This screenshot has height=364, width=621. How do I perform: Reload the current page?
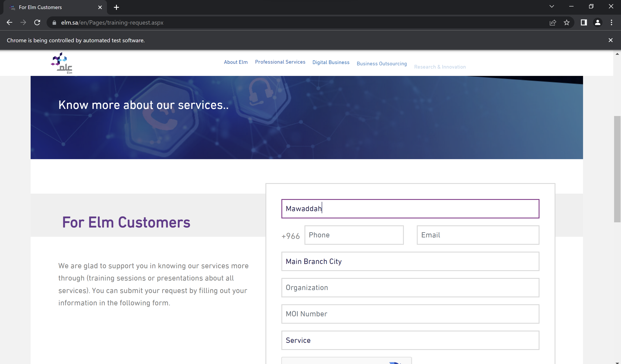(x=37, y=22)
